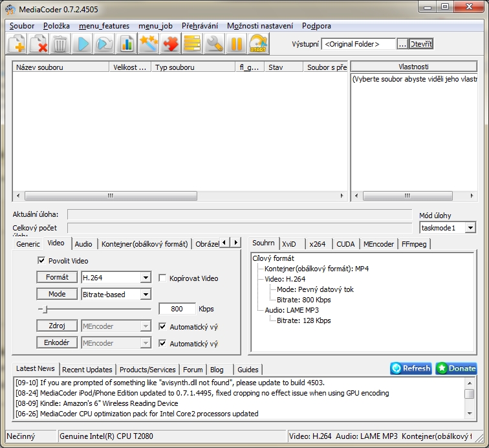Click the magic wand wizard icon
This screenshot has height=448, width=489.
click(149, 44)
